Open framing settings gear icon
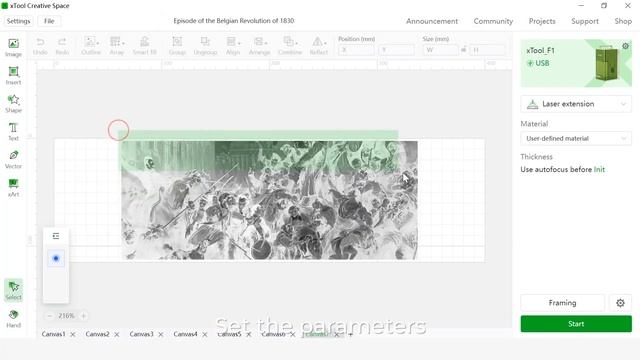Image resolution: width=640 pixels, height=360 pixels. (x=620, y=303)
